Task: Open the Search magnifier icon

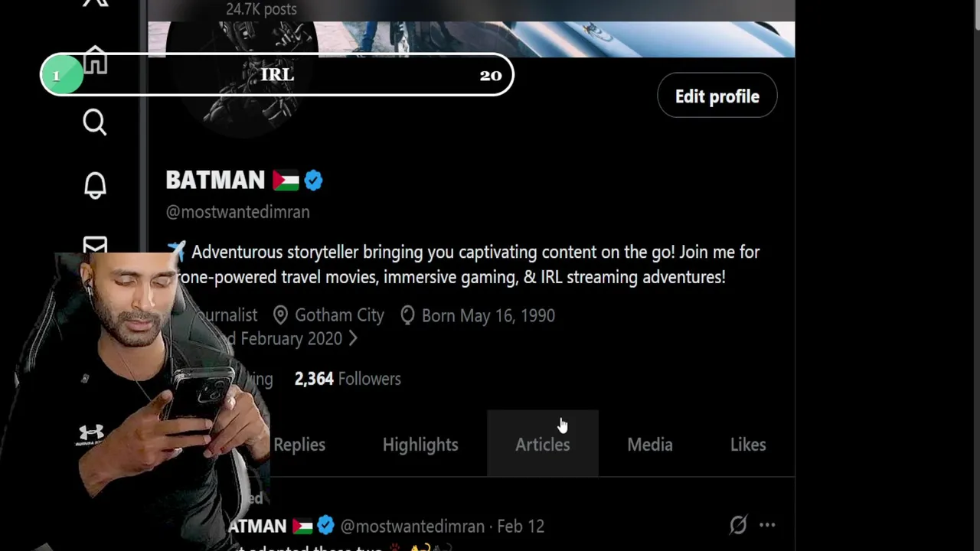Action: (x=95, y=122)
